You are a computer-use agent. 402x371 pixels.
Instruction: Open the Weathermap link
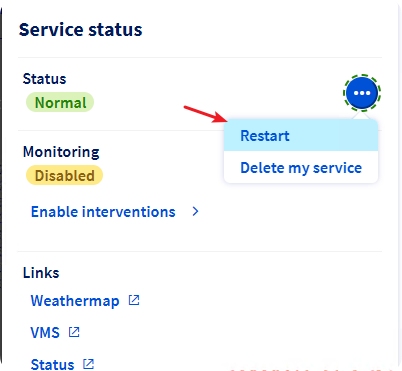75,301
